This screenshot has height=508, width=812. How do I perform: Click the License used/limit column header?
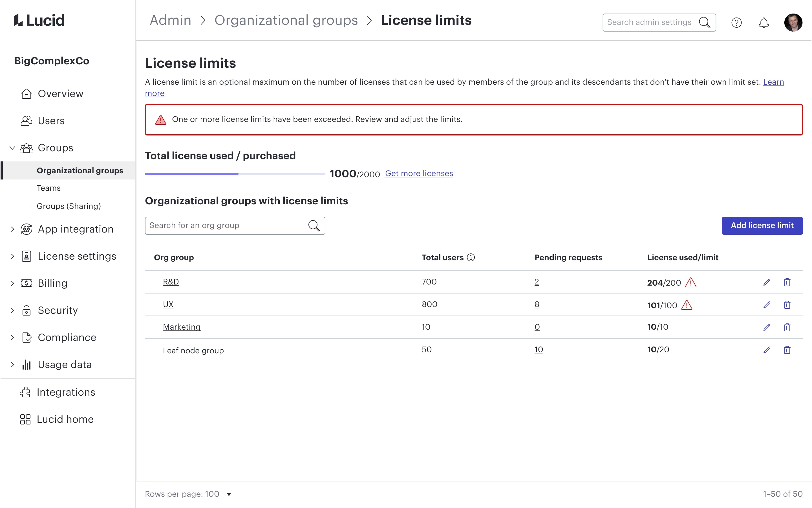683,257
